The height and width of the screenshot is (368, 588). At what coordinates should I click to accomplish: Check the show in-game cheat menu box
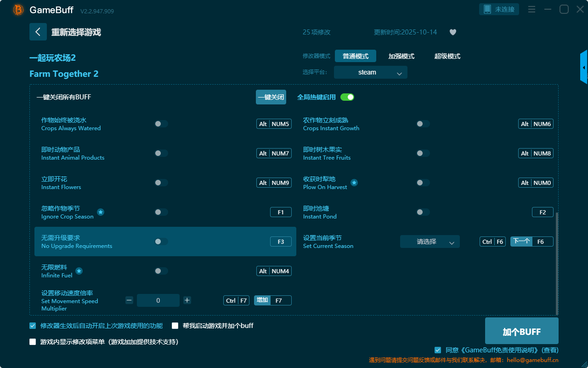click(x=33, y=342)
